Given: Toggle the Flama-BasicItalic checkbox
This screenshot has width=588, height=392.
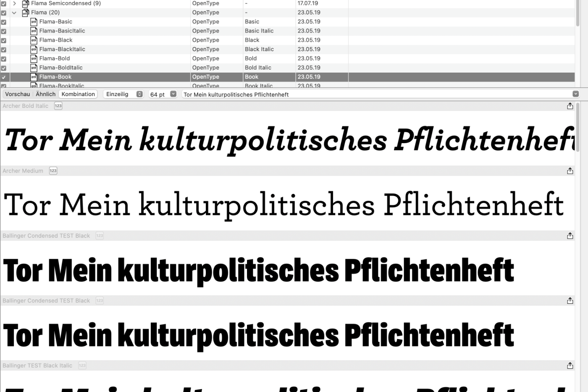Looking at the screenshot, I should (4, 31).
